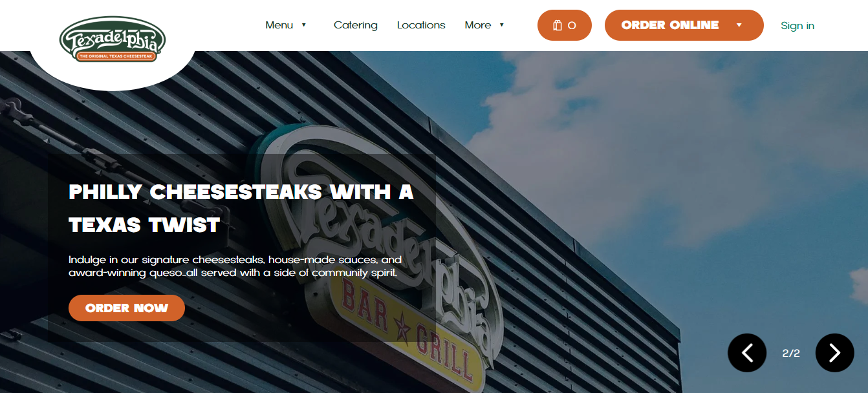Open the Order Online dropdown caret

739,25
